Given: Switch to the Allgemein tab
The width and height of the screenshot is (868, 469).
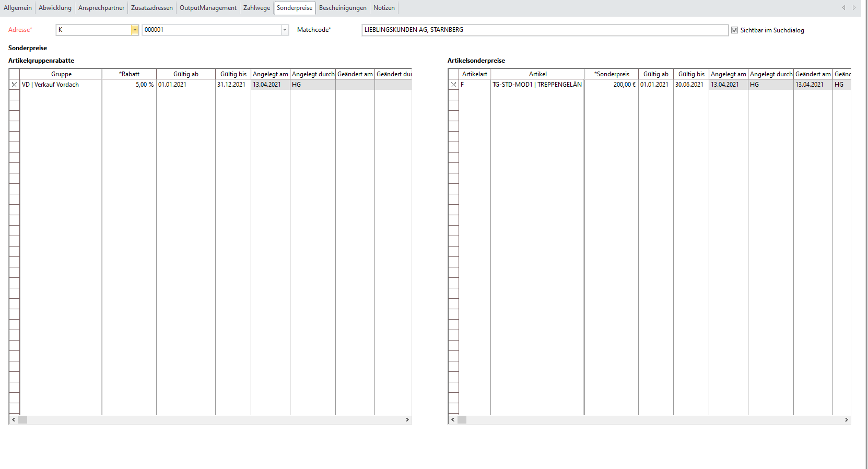Looking at the screenshot, I should coord(18,8).
